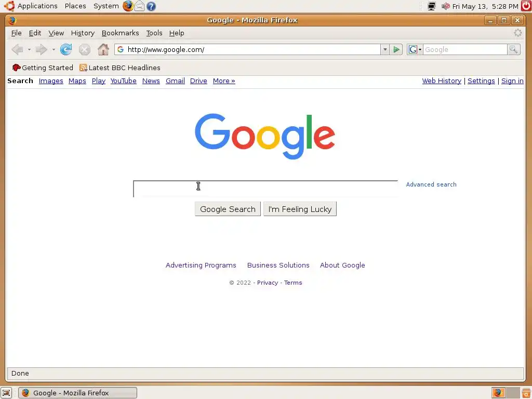532x399 pixels.
Task: Open the Home page icon
Action: 103,49
